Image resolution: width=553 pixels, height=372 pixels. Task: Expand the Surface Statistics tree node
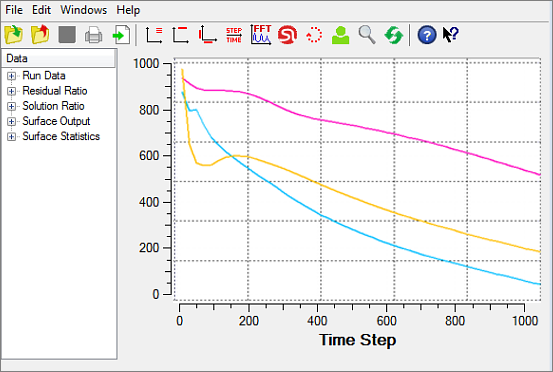[x=11, y=136]
